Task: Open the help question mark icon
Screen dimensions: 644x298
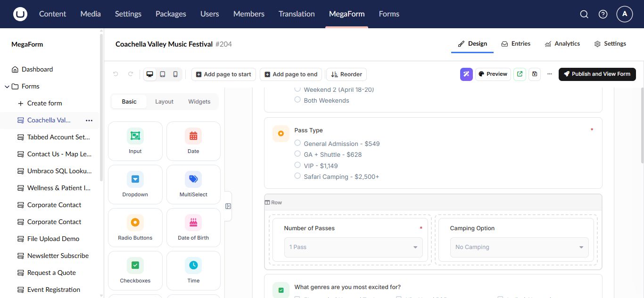Action: 603,14
